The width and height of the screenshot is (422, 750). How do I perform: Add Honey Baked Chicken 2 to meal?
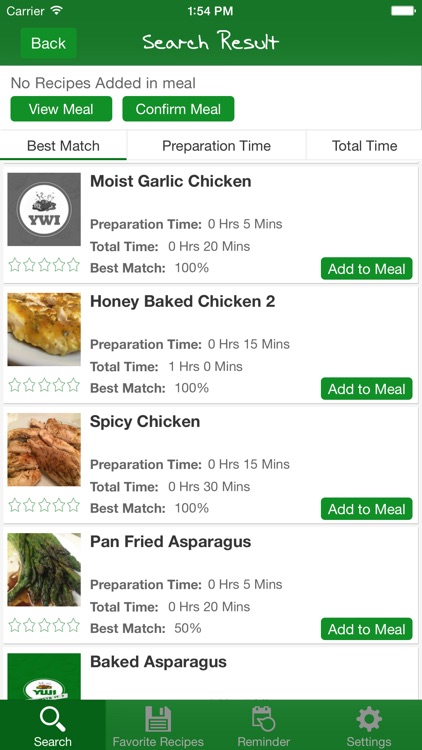click(366, 389)
